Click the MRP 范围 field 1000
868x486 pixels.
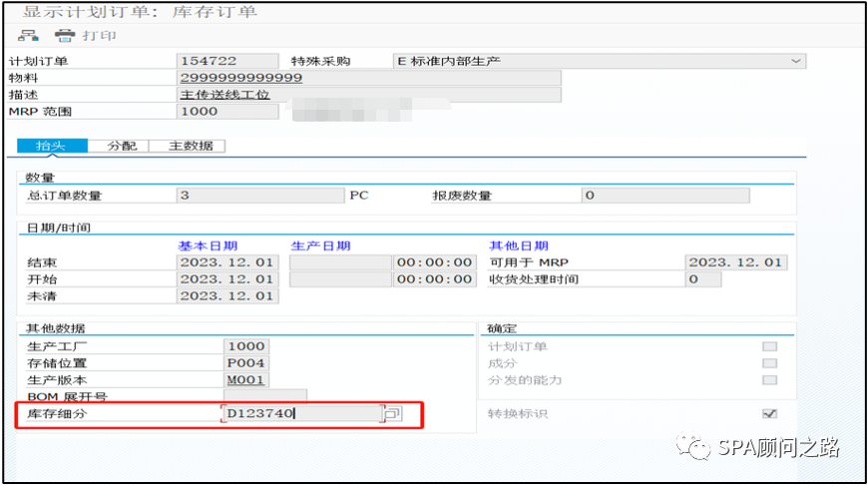tap(227, 111)
